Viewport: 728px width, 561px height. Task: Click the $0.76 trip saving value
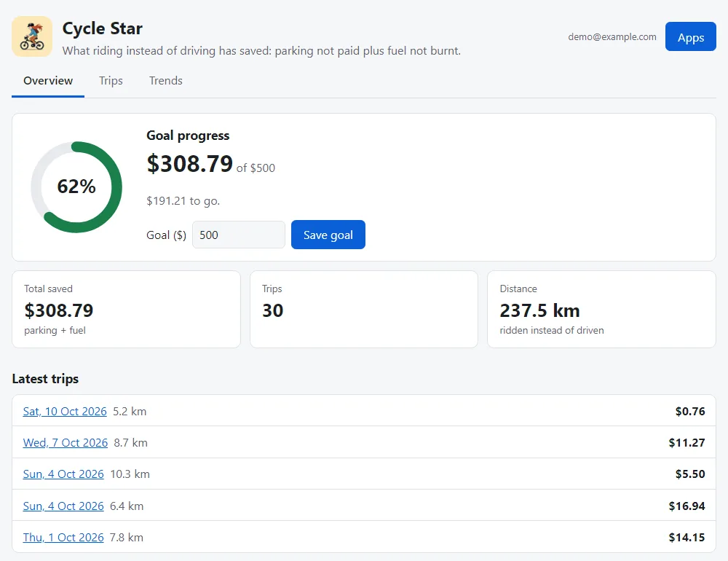[x=690, y=412]
